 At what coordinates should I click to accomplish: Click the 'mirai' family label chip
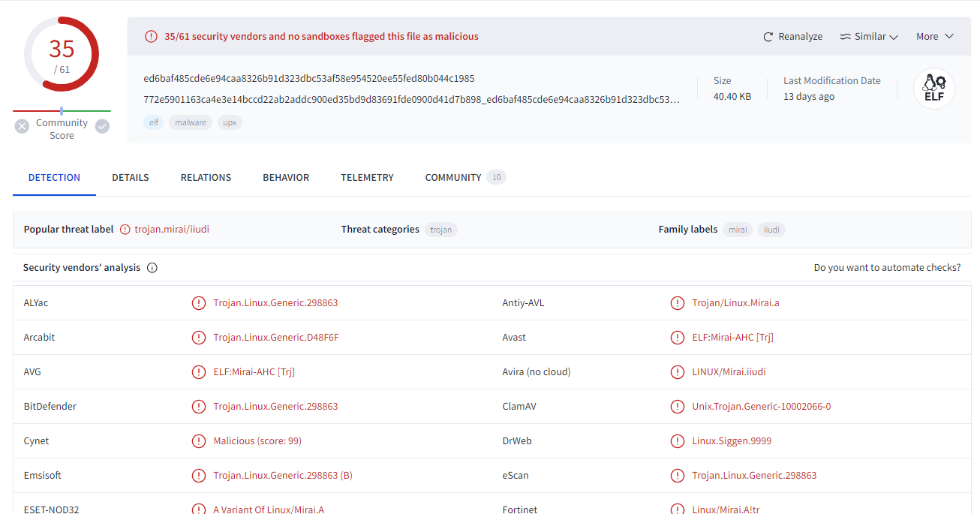click(738, 230)
